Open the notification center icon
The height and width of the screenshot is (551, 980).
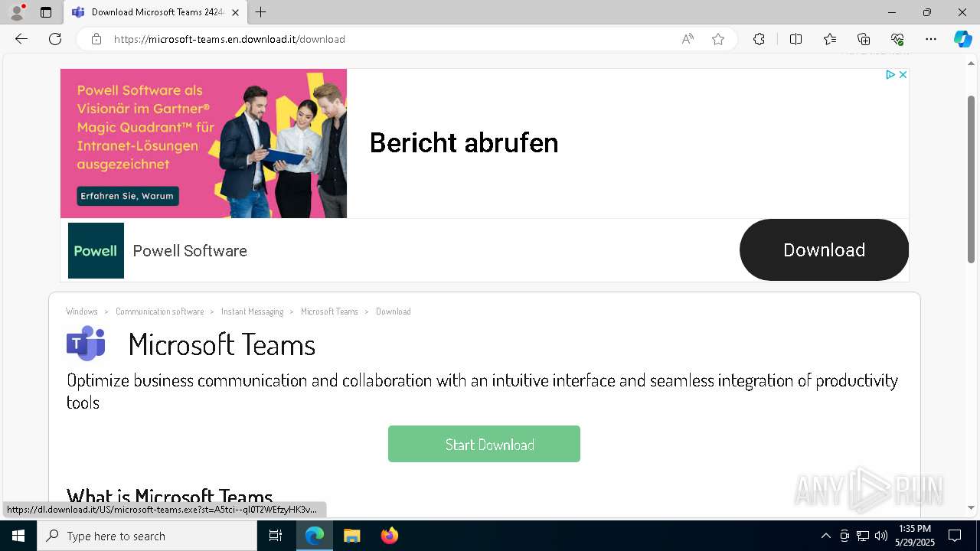click(x=955, y=536)
